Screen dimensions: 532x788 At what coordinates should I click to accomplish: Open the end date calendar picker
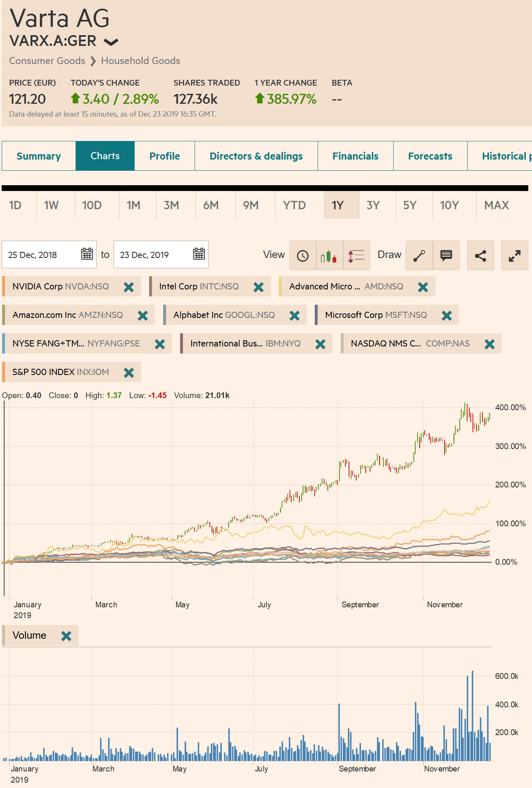(x=199, y=254)
